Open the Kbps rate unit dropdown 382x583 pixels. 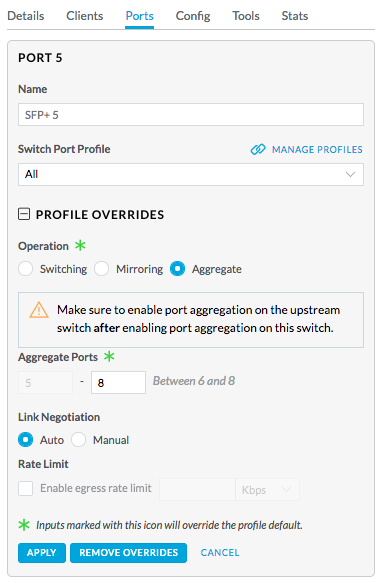coord(267,490)
